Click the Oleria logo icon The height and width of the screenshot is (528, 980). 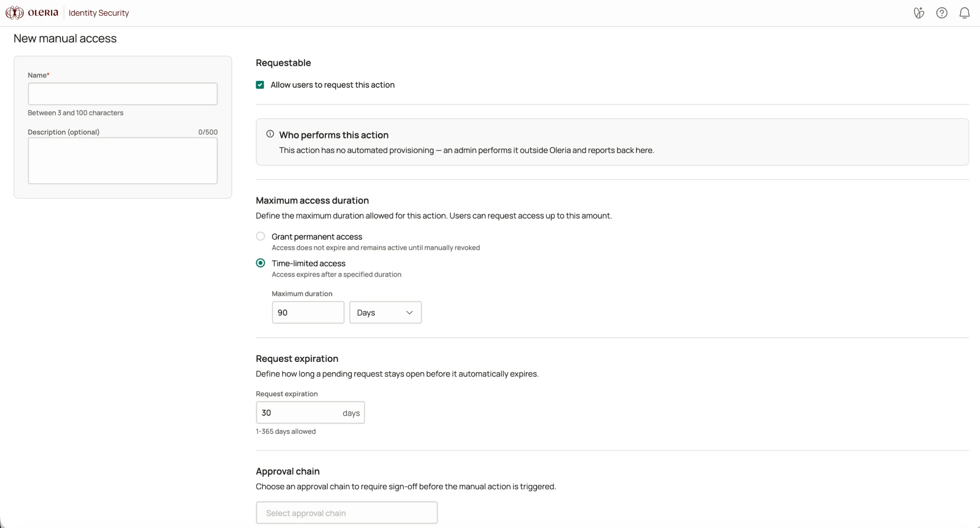click(x=15, y=13)
